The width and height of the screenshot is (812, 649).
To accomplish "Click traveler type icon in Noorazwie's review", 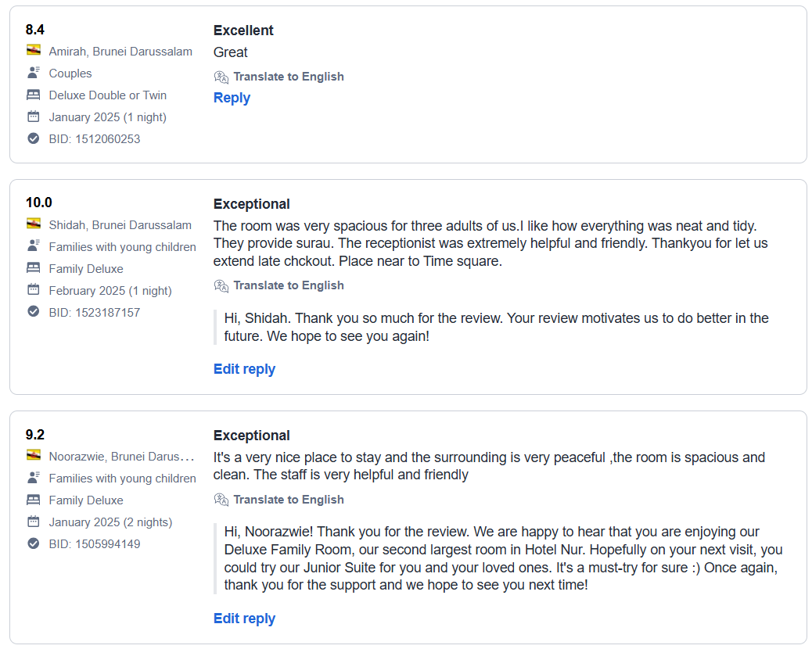I will click(33, 478).
